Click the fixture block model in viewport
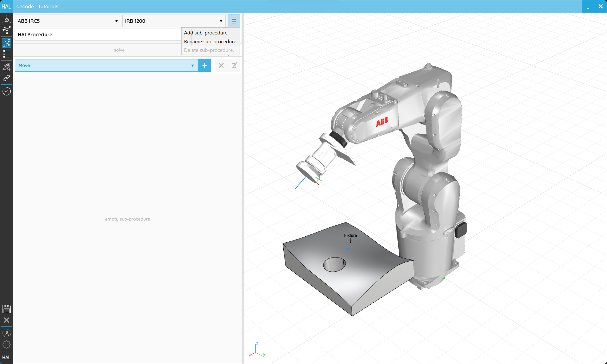The width and height of the screenshot is (607, 364). pyautogui.click(x=348, y=269)
